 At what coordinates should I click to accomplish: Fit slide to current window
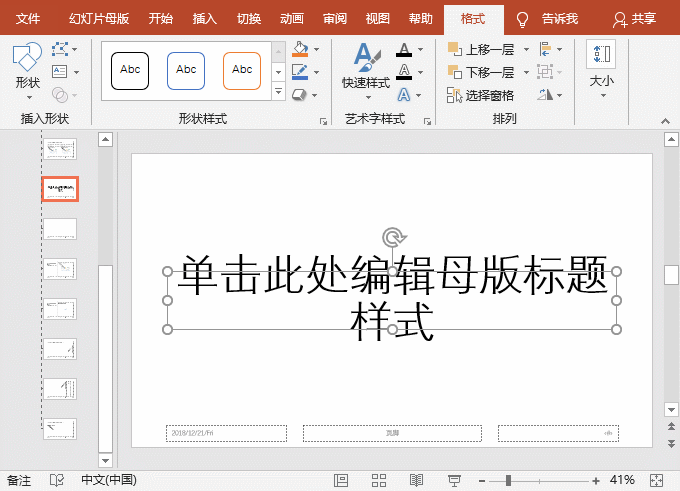coord(656,480)
